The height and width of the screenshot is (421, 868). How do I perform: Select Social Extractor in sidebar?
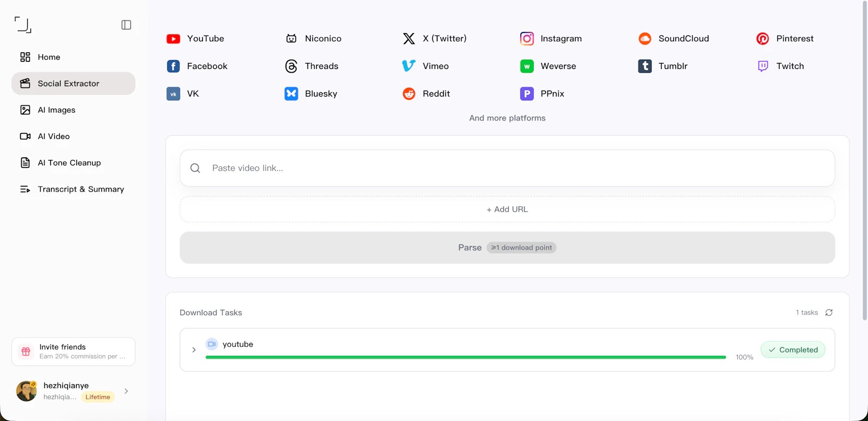coord(73,84)
